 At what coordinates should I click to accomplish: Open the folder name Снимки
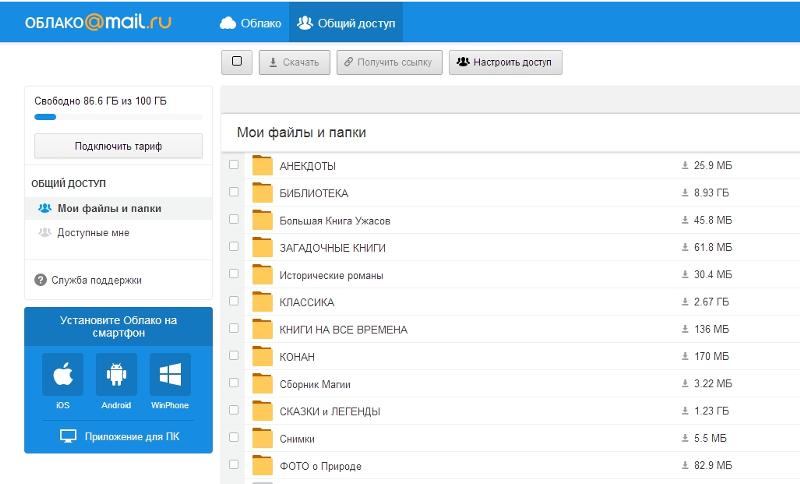(297, 439)
